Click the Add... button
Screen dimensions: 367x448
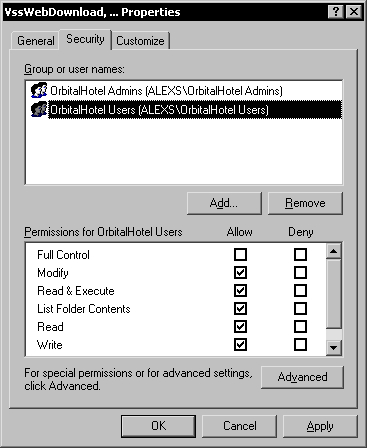click(x=224, y=203)
